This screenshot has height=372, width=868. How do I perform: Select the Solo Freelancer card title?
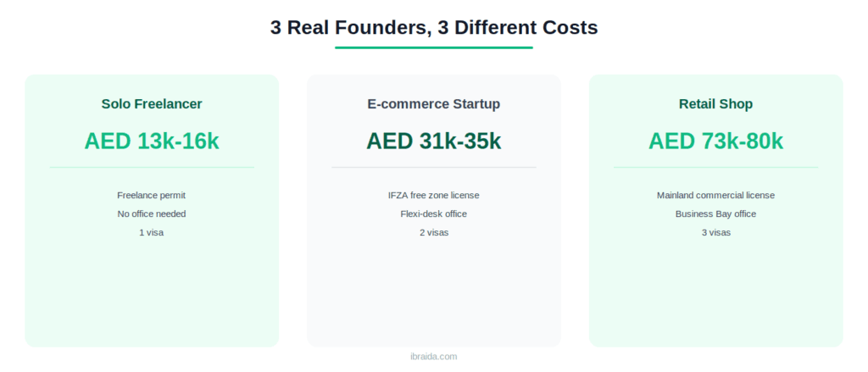pyautogui.click(x=152, y=103)
